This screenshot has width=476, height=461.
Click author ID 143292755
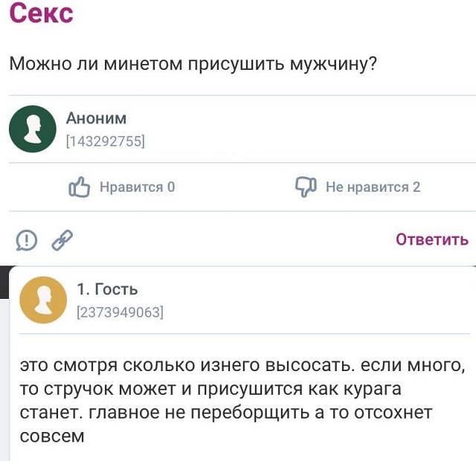[105, 141]
